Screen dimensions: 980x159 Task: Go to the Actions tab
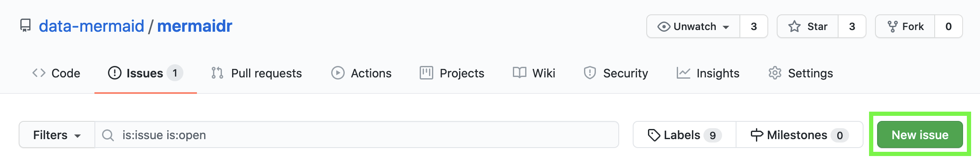(x=361, y=73)
